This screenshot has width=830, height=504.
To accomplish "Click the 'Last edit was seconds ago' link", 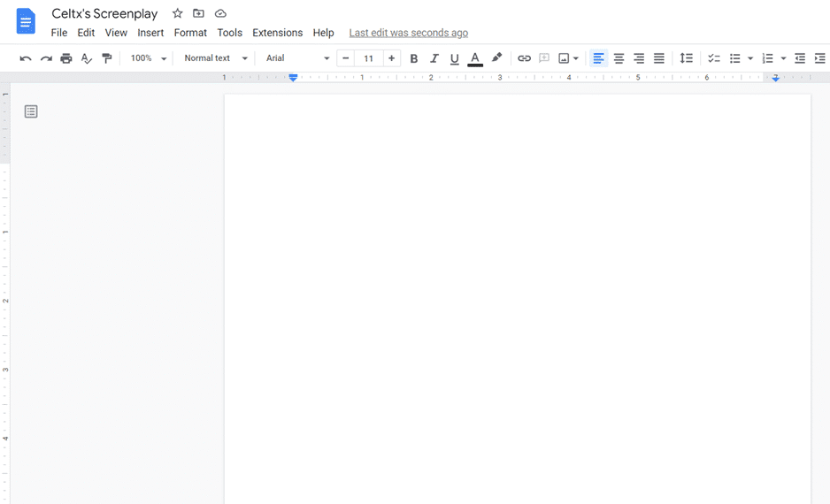I will tap(408, 33).
